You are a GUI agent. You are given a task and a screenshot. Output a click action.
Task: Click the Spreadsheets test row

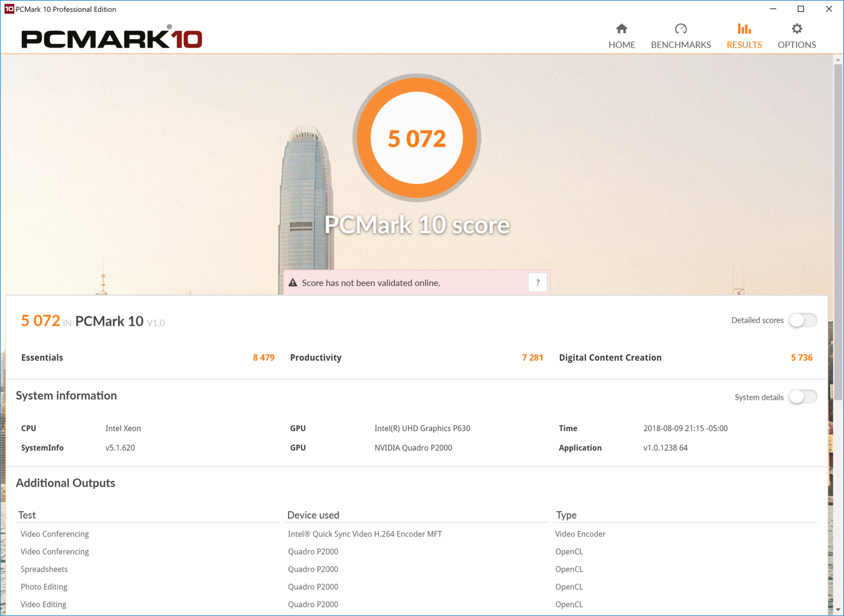(x=44, y=569)
